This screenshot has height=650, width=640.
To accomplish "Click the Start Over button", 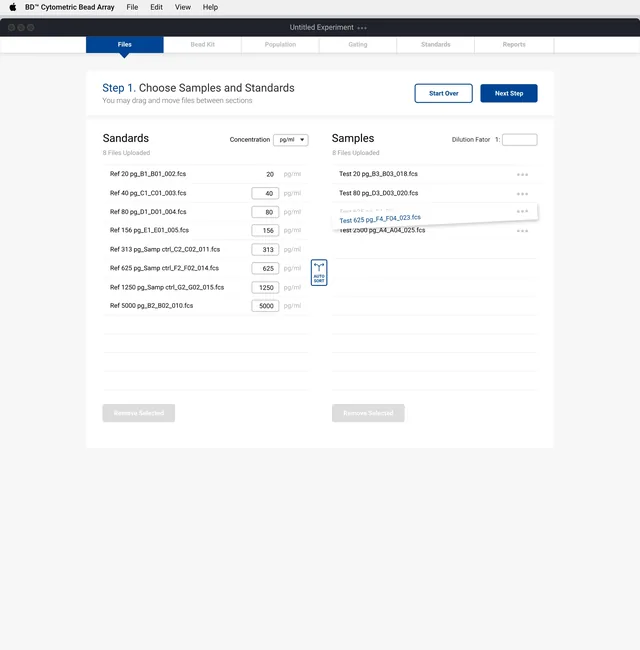I will click(x=444, y=93).
